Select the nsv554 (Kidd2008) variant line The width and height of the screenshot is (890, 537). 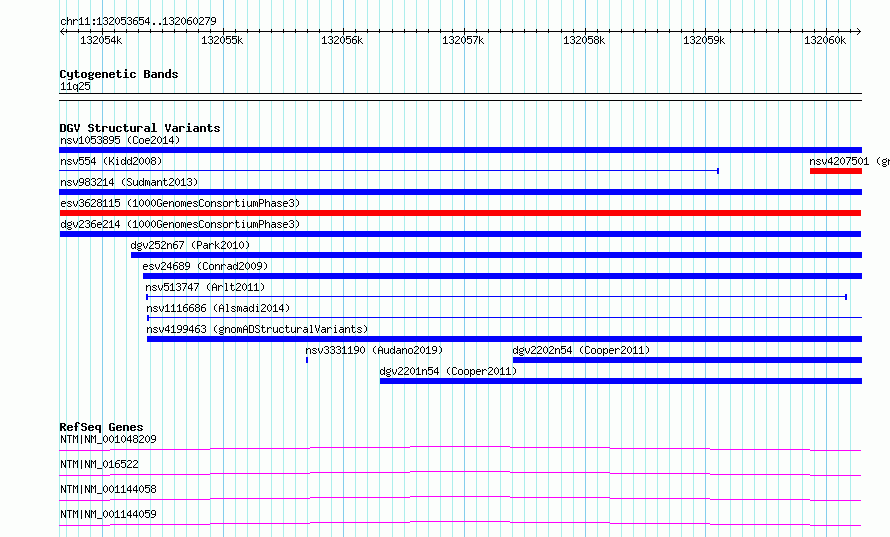(389, 170)
